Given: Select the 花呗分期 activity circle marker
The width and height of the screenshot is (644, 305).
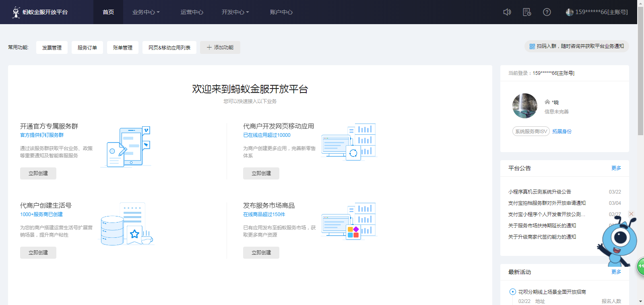Looking at the screenshot, I should [512, 292].
